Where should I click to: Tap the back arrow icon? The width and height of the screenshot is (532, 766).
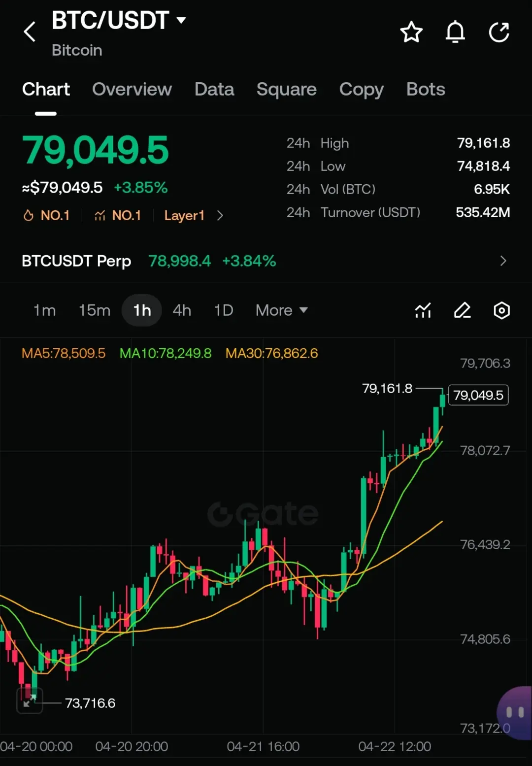(x=30, y=32)
